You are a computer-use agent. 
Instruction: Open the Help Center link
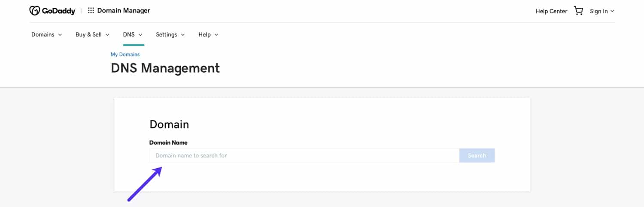tap(551, 11)
